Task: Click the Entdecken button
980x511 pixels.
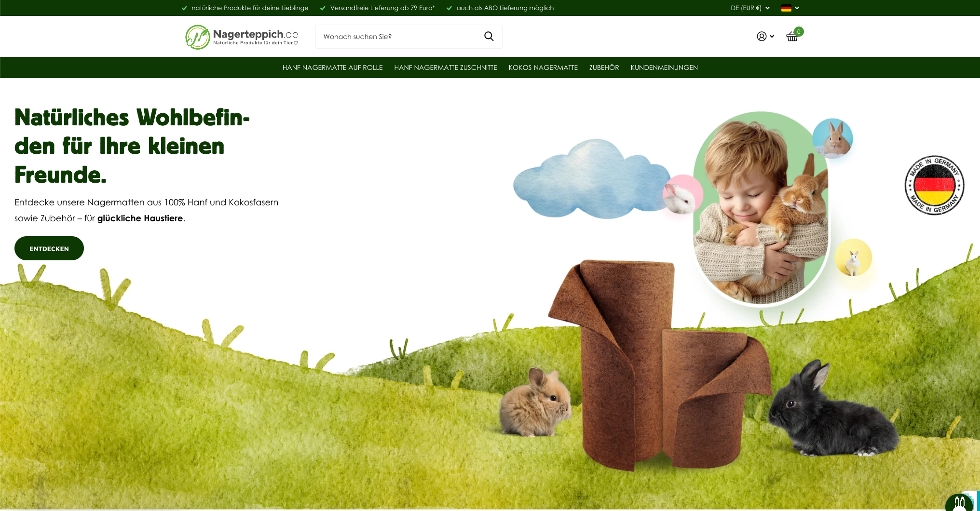Action: 49,248
